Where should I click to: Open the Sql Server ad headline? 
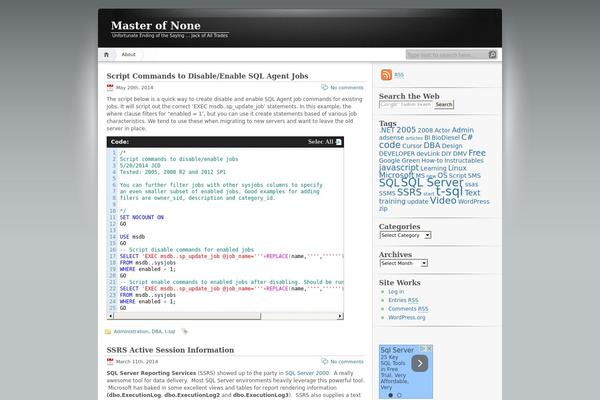pos(397,350)
